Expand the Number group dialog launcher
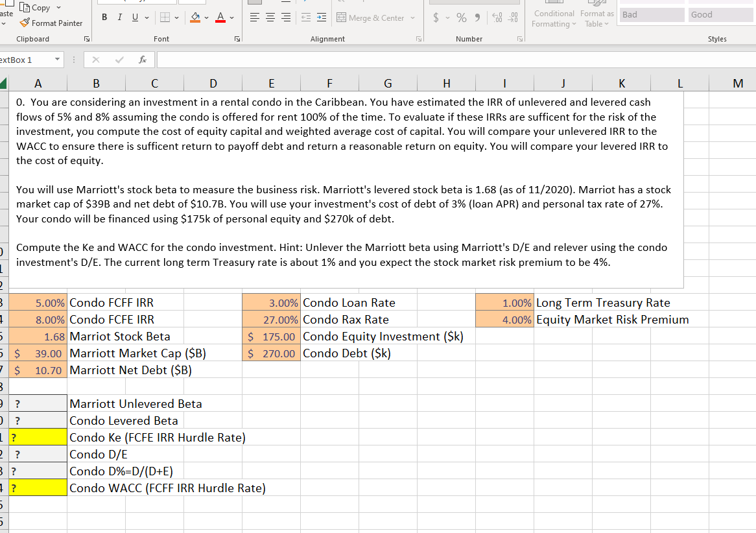756x533 pixels. (519, 39)
